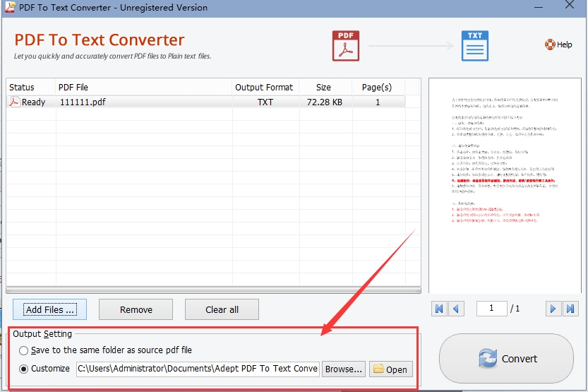Click the PDF page preview thumbnail

click(505, 186)
